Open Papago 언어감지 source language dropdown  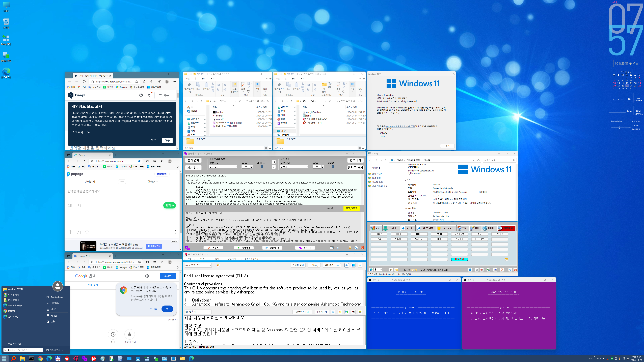point(91,182)
